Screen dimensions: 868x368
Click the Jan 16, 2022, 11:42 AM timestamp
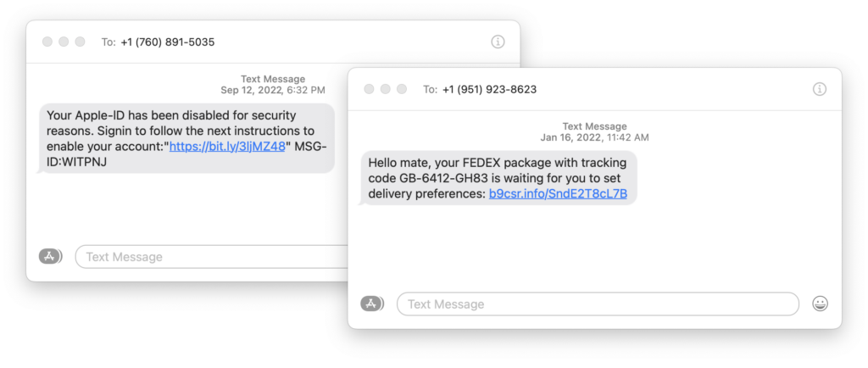(595, 137)
